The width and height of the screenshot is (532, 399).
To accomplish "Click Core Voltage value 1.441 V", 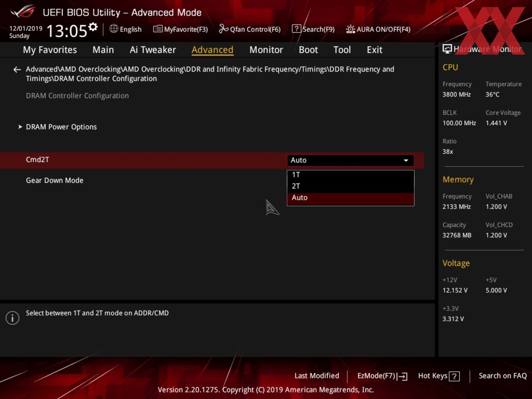I will coord(496,123).
